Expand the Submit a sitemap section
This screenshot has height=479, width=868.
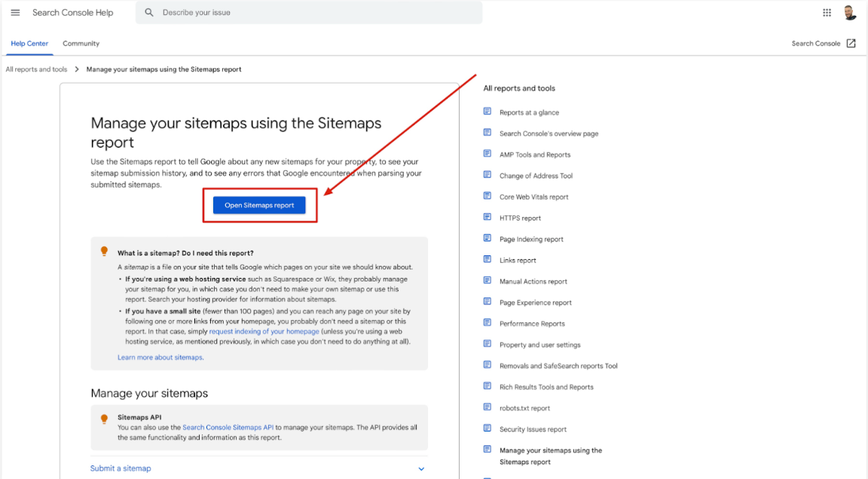click(x=421, y=468)
